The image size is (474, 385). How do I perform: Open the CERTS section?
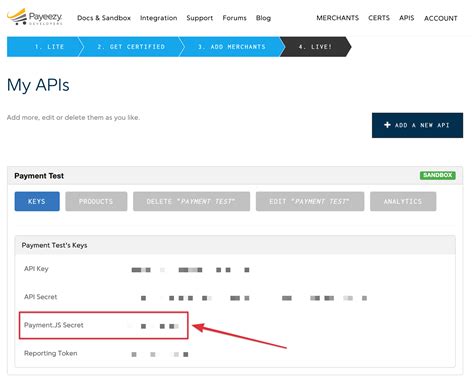[x=379, y=18]
